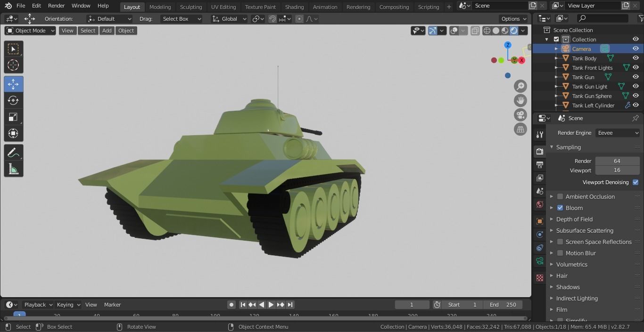Open the Object Data properties tab
This screenshot has height=332, width=644.
point(540,261)
